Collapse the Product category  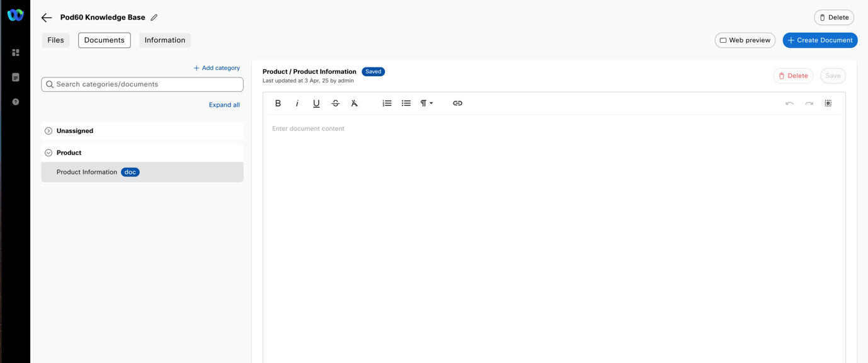pyautogui.click(x=49, y=153)
